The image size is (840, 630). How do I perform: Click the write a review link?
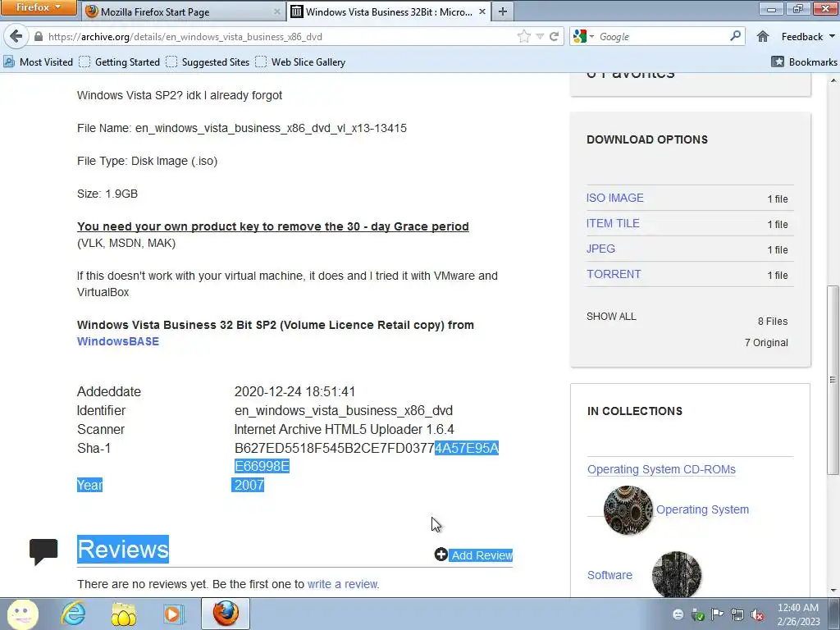click(342, 584)
